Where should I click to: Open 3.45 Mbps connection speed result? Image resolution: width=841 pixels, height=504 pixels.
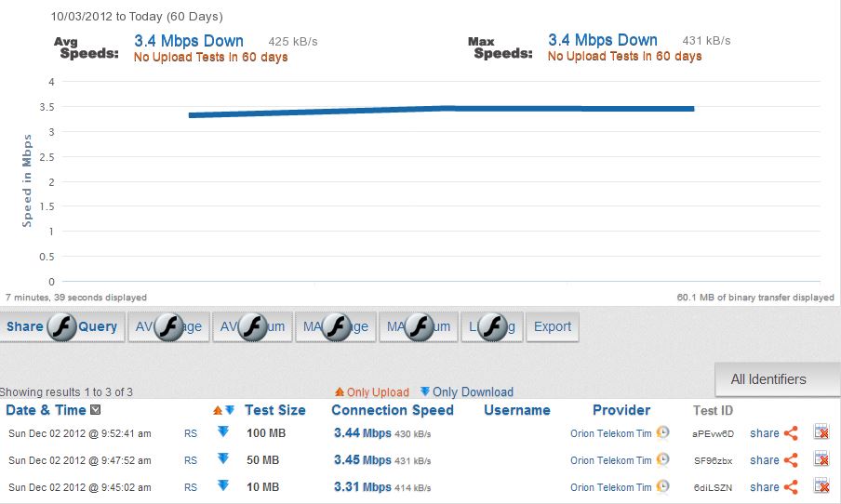(x=363, y=459)
